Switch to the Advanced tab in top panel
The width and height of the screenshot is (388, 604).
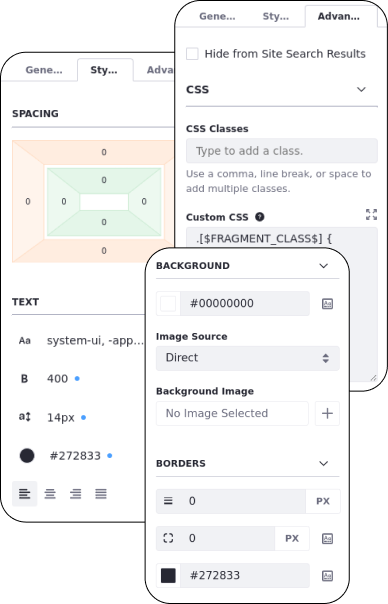pos(339,16)
